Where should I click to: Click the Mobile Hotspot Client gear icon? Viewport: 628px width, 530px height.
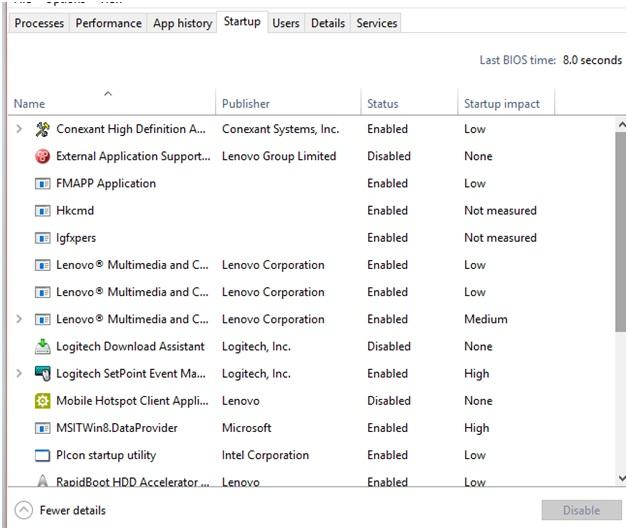[x=42, y=401]
